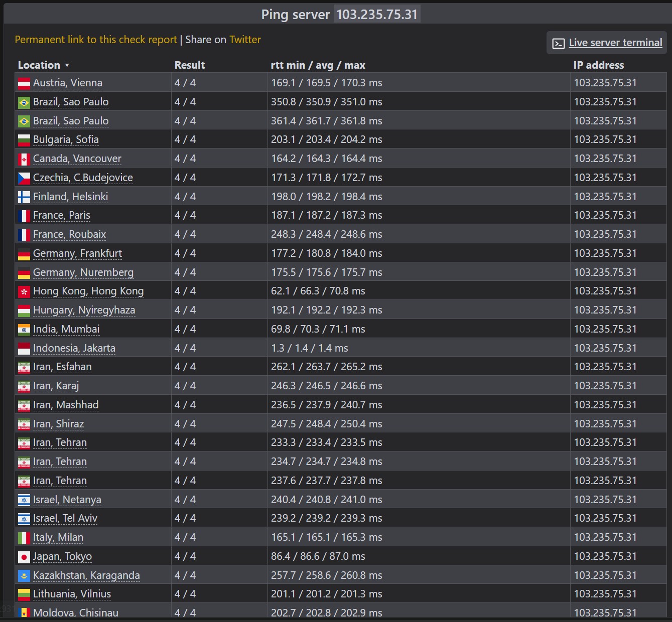This screenshot has height=622, width=672.
Task: Open the Iran, Esfahan location link
Action: pyautogui.click(x=62, y=367)
